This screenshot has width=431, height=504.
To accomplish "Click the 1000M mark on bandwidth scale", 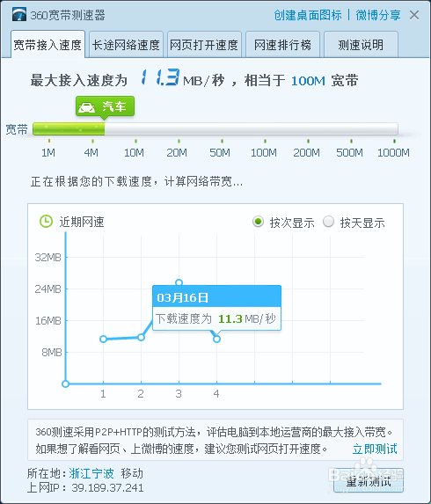I will click(x=393, y=152).
